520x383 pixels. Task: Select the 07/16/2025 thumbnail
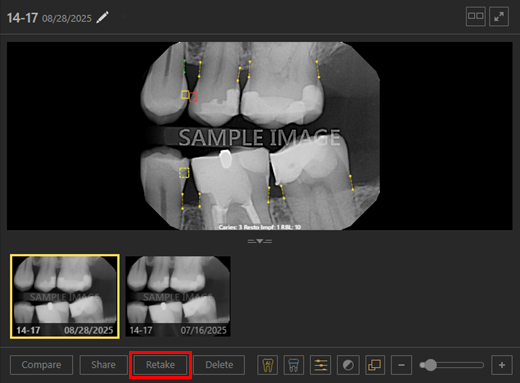[x=178, y=296]
